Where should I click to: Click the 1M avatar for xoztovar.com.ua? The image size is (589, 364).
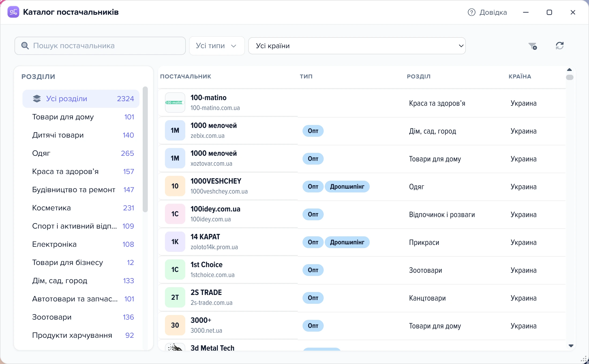(175, 158)
